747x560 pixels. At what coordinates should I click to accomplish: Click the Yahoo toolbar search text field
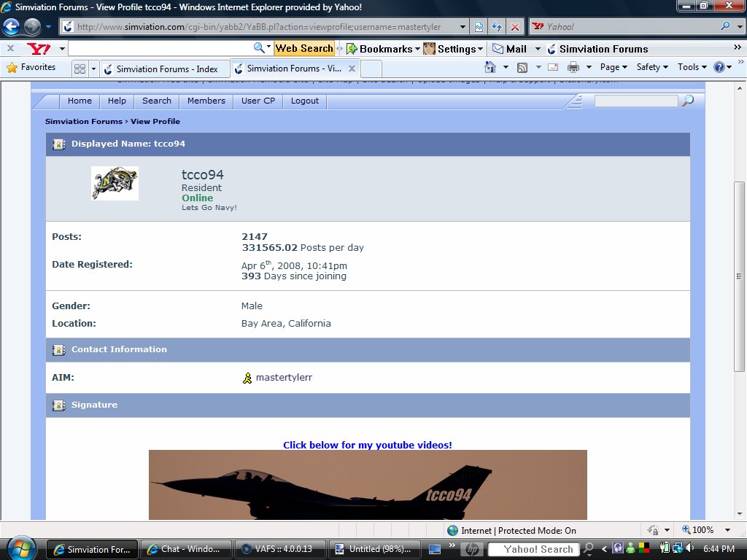click(161, 48)
